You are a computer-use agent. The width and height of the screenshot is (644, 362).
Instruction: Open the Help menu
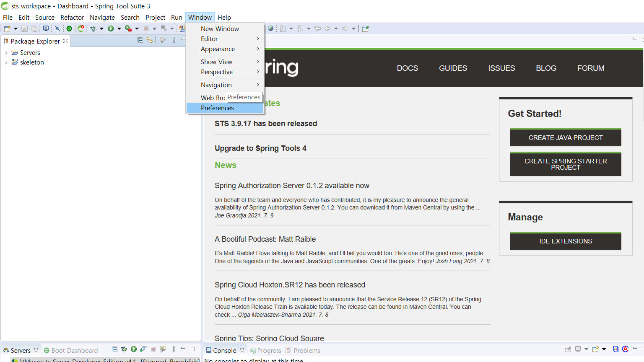click(x=224, y=18)
